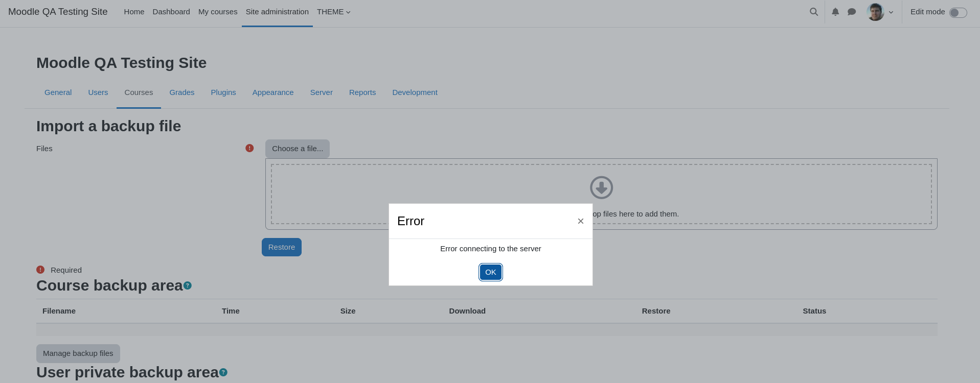Switch to the Users tab
This screenshot has height=383, width=980.
98,92
